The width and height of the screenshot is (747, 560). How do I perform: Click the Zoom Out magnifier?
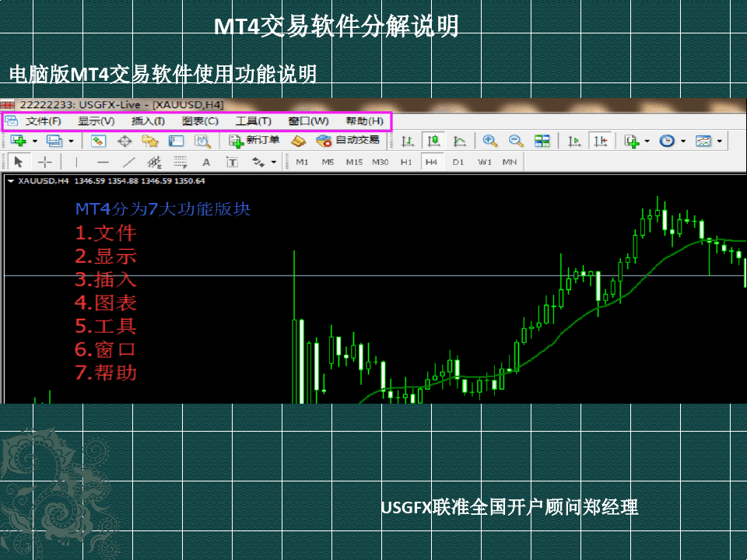(x=515, y=141)
